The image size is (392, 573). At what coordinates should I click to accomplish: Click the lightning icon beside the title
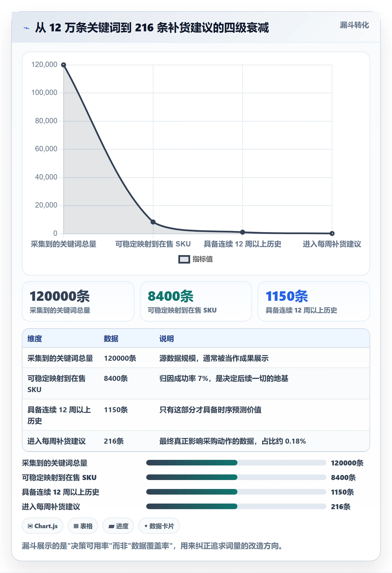tap(26, 28)
